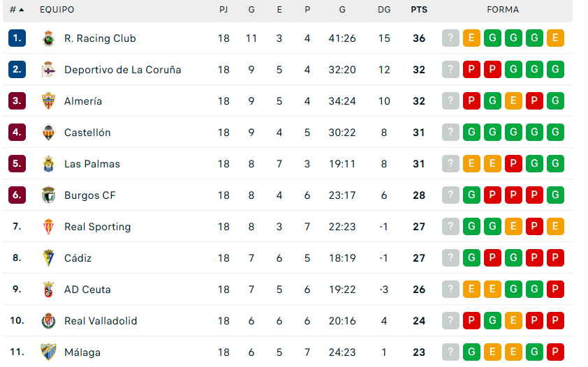Click the Cádiz team crest icon
Viewport: 588px width, 367px height.
click(48, 258)
